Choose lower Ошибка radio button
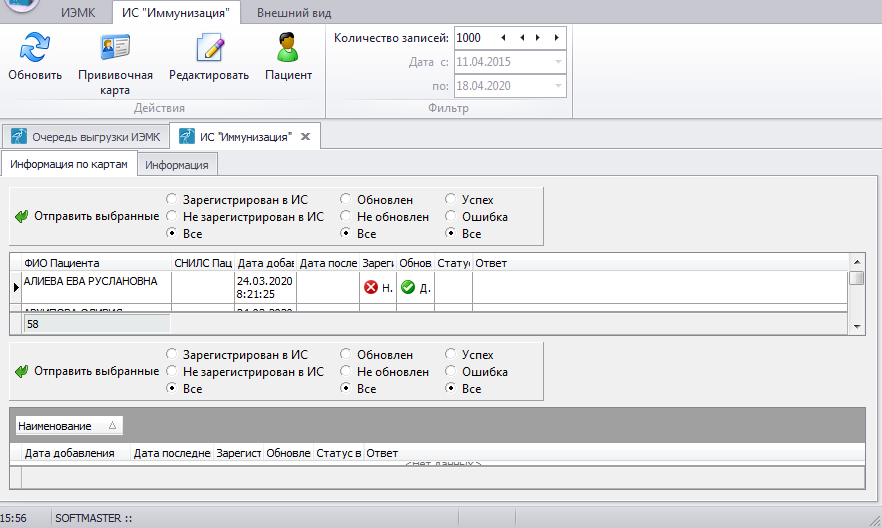The height and width of the screenshot is (528, 882). pos(451,372)
